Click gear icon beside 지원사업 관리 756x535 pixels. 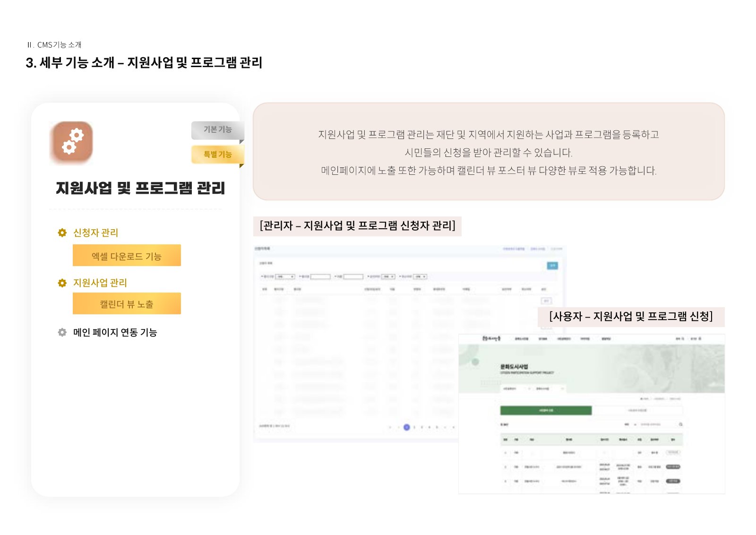tap(62, 283)
